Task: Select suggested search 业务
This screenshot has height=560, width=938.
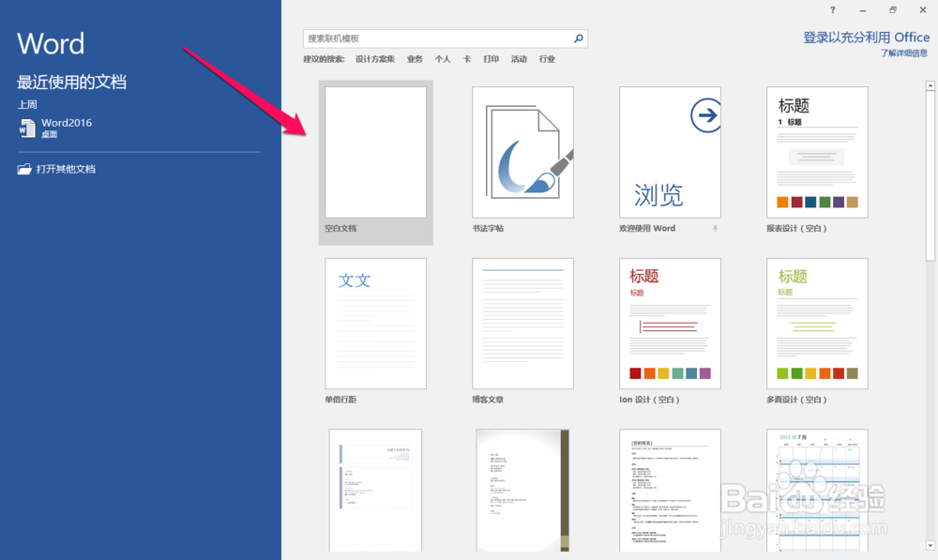Action: tap(415, 59)
